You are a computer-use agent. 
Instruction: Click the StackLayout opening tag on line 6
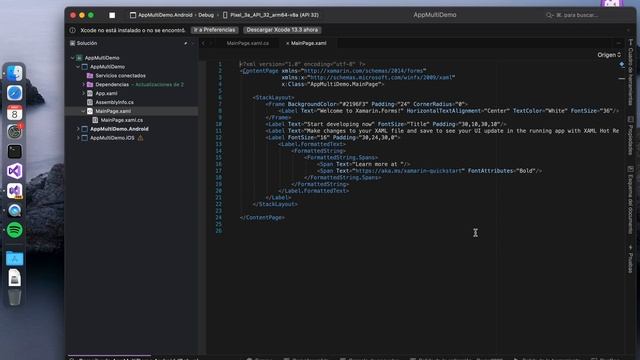click(273, 98)
